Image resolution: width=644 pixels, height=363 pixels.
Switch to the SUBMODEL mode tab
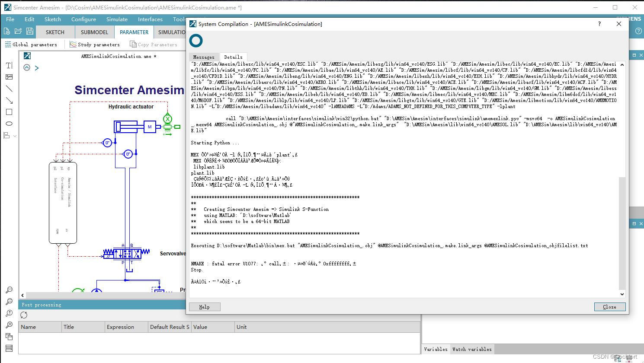[x=94, y=32]
